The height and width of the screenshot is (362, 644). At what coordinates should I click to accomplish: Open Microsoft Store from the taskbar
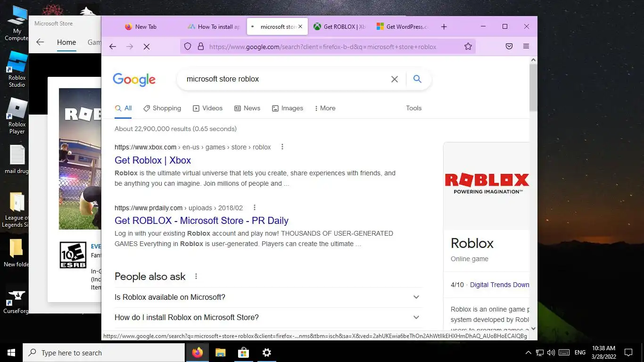[x=244, y=353]
